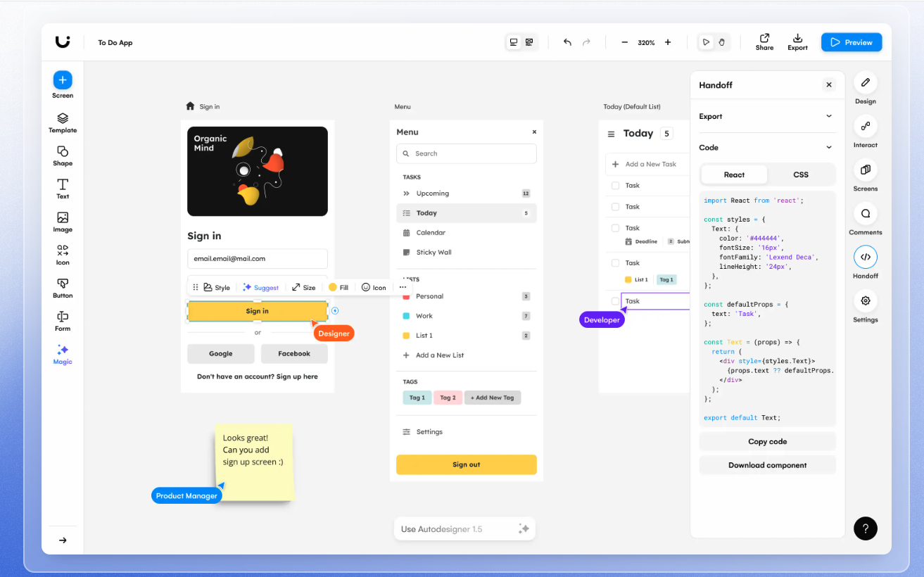This screenshot has height=577, width=924.
Task: Grab the floating toolbar drag handle
Action: click(x=196, y=287)
